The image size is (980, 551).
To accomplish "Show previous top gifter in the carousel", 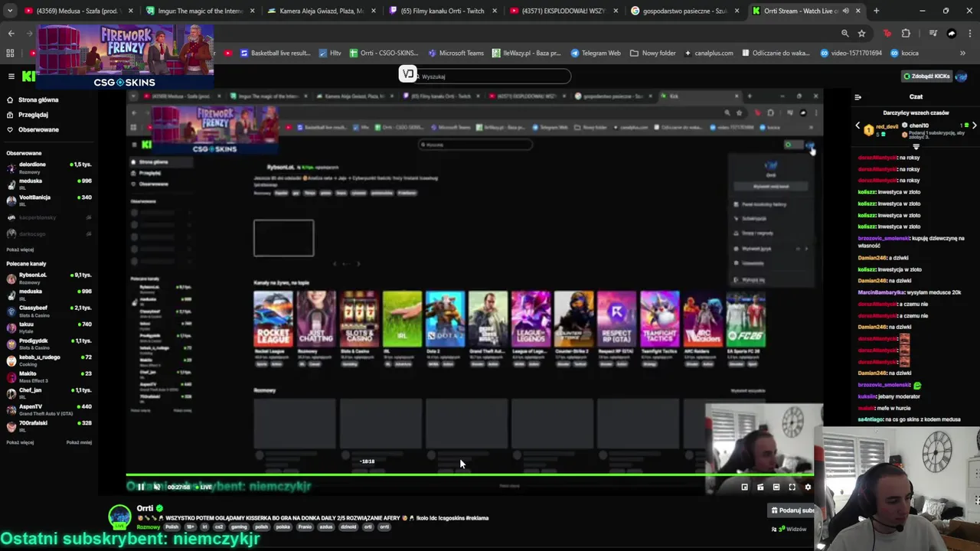I will coord(857,126).
